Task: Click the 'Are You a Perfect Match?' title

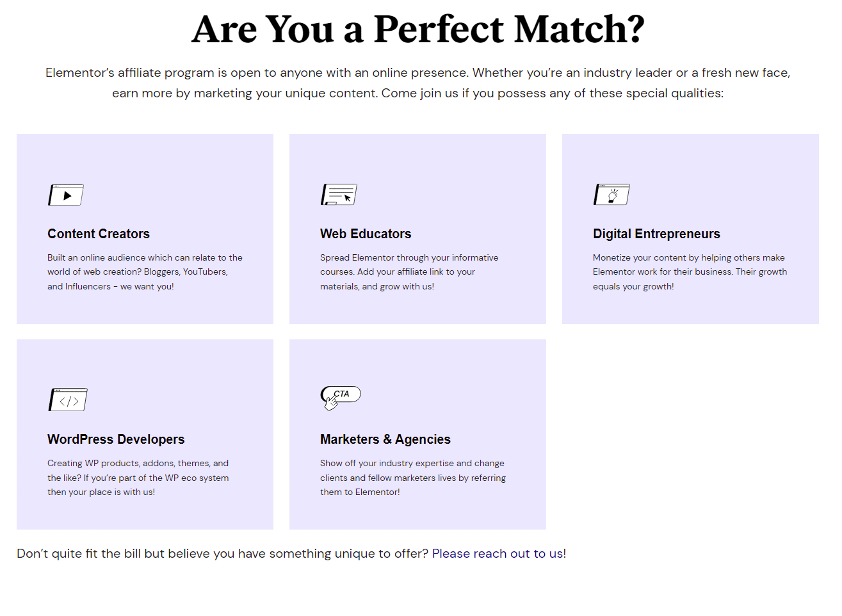Action: 418,29
